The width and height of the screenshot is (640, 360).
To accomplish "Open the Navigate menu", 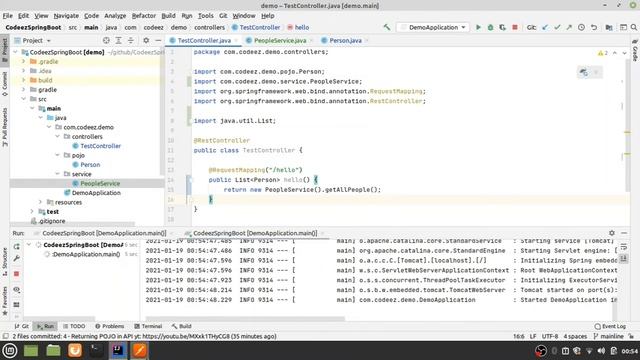I will click(x=66, y=16).
